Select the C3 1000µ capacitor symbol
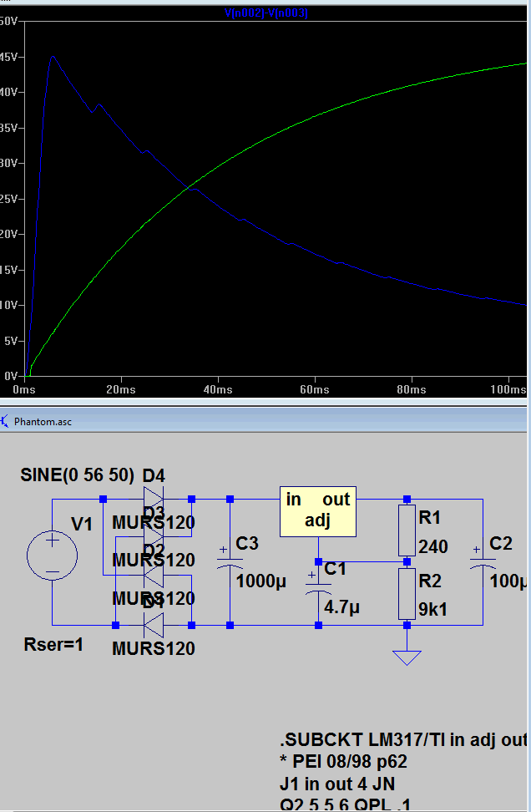 pos(230,562)
